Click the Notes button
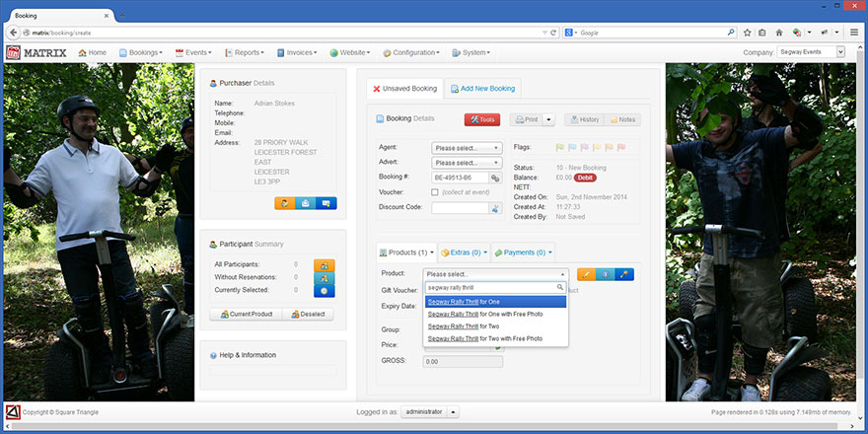The height and width of the screenshot is (434, 868). point(622,119)
